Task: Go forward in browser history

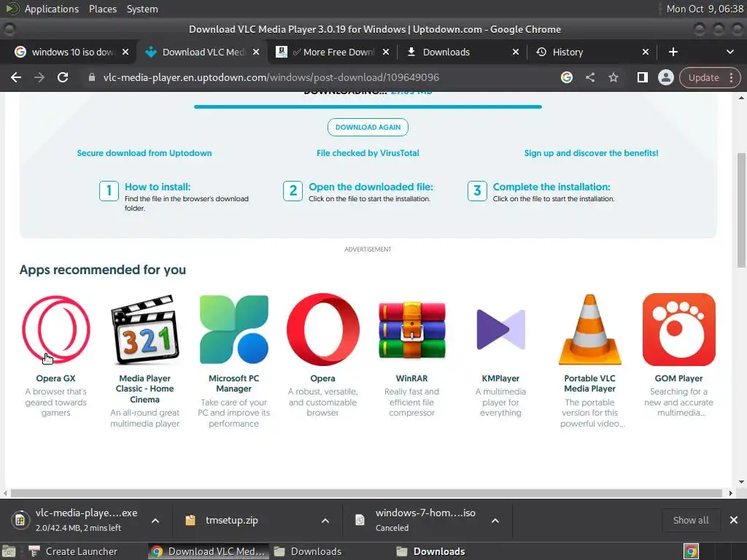Action: 39,77
